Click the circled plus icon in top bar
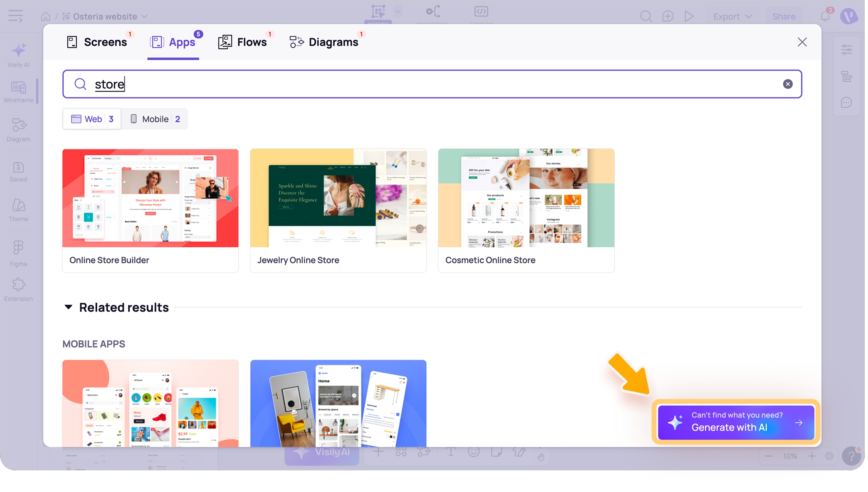Screen dimensions: 868x492 coord(668,16)
